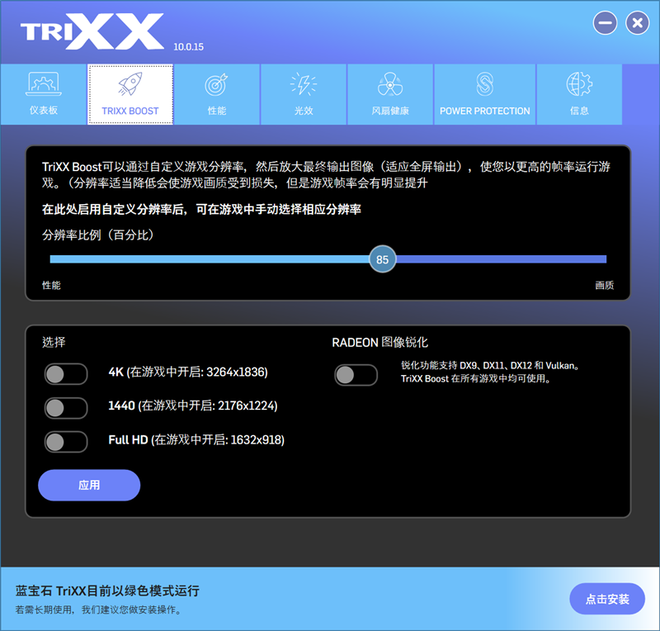Image resolution: width=660 pixels, height=631 pixels.
Task: Open the 信息 gear-globe icon tab
Action: 579,86
